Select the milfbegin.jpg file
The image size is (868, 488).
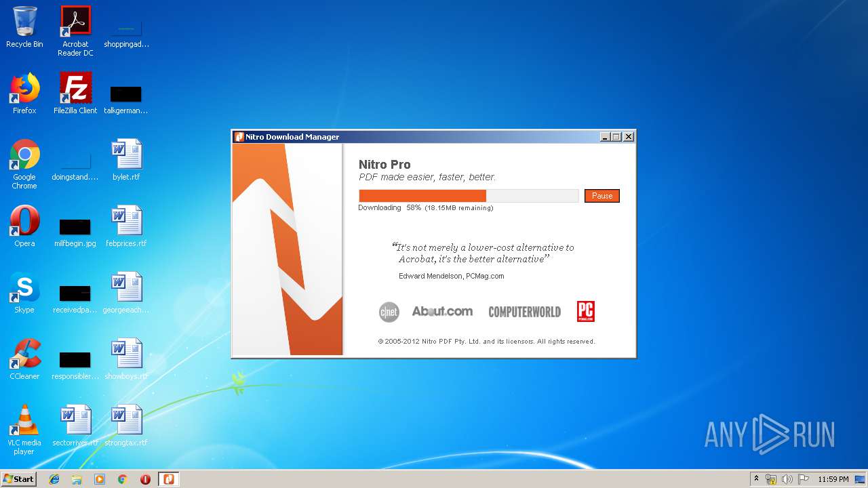pos(75,232)
